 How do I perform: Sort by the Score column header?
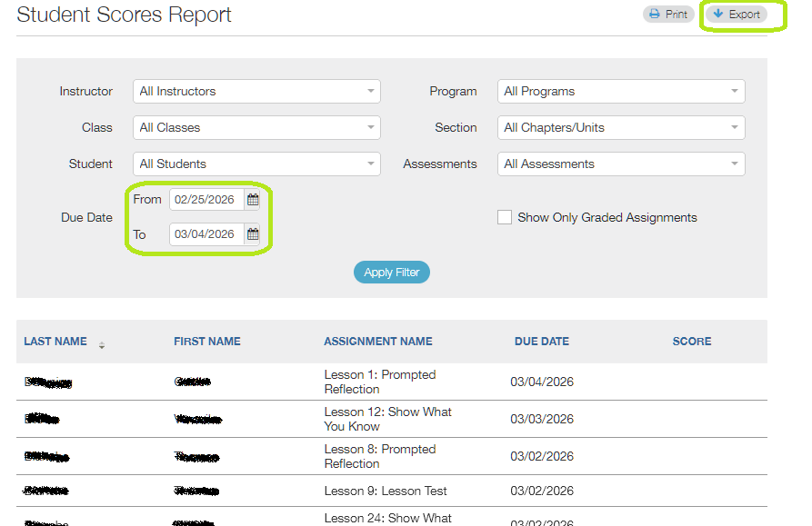click(x=692, y=342)
